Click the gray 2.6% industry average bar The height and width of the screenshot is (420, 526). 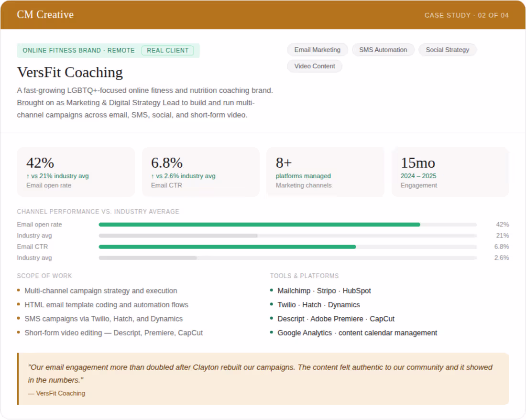[x=148, y=258]
